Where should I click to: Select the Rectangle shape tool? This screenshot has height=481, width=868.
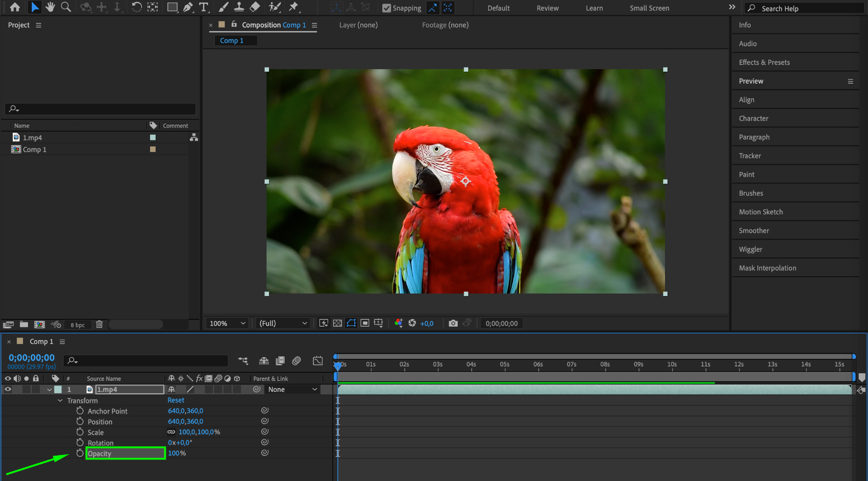click(172, 7)
